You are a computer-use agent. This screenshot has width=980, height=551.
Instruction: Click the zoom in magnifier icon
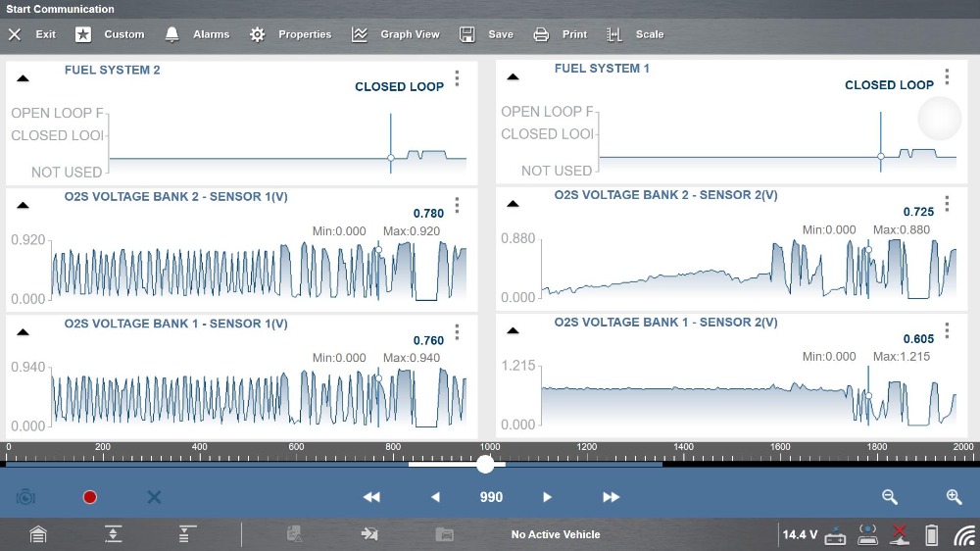[954, 497]
